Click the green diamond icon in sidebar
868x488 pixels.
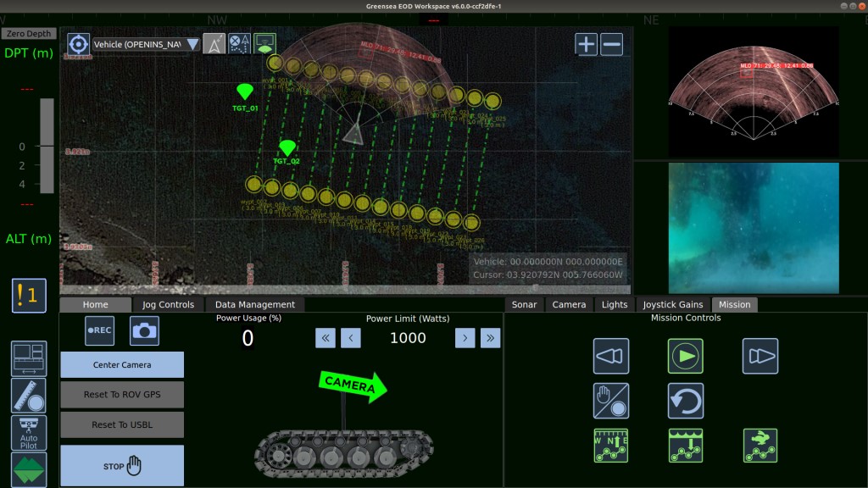pyautogui.click(x=29, y=469)
